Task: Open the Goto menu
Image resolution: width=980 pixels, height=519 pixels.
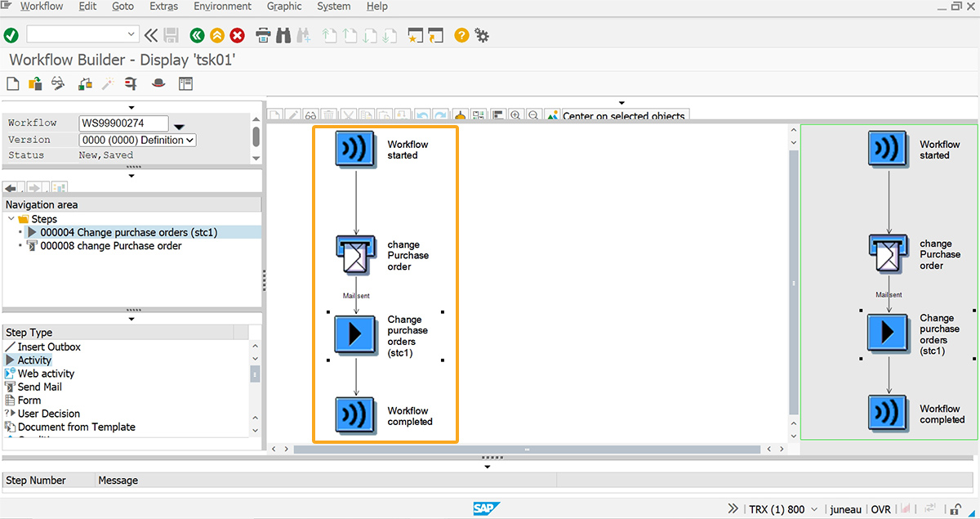Action: click(122, 7)
